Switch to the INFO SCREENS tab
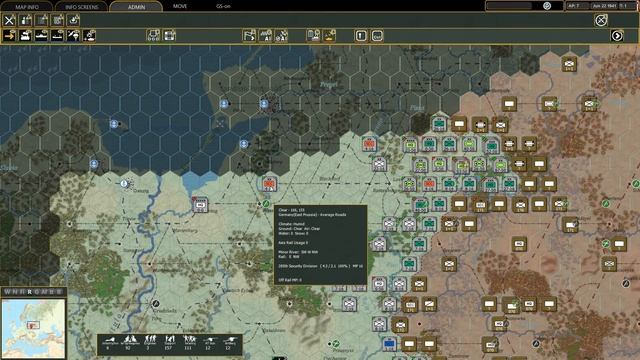Screen dimensions: 640x360 [82, 7]
